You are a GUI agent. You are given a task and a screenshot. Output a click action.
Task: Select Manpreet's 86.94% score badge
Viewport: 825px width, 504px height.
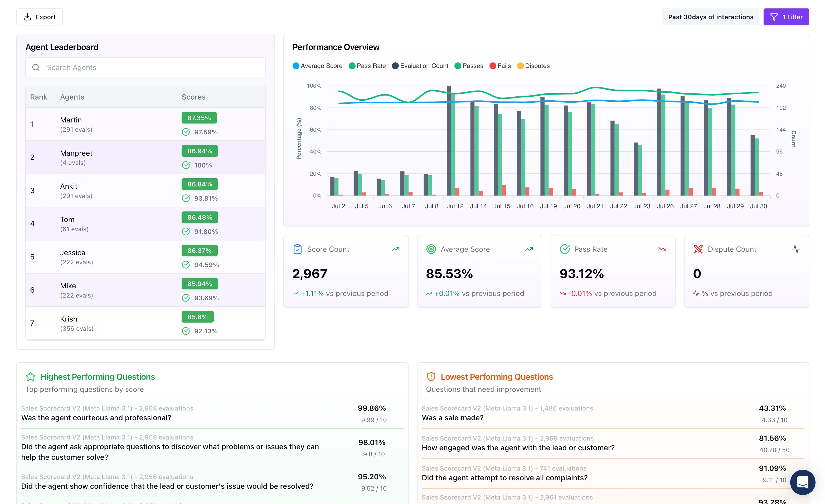pyautogui.click(x=200, y=151)
